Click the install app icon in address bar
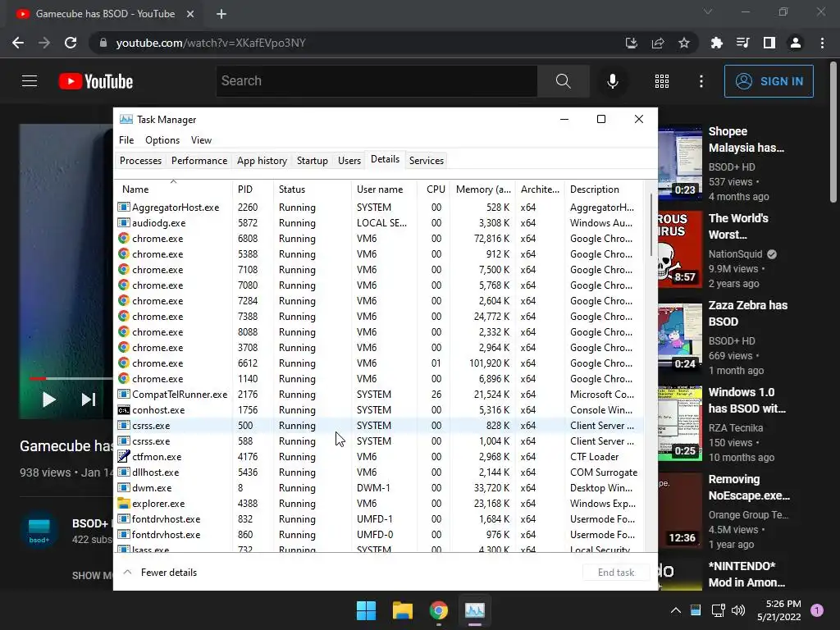The width and height of the screenshot is (840, 630). click(632, 43)
